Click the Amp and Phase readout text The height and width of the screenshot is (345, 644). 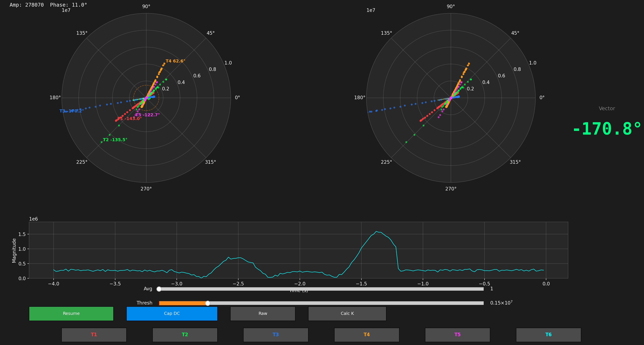tap(48, 5)
